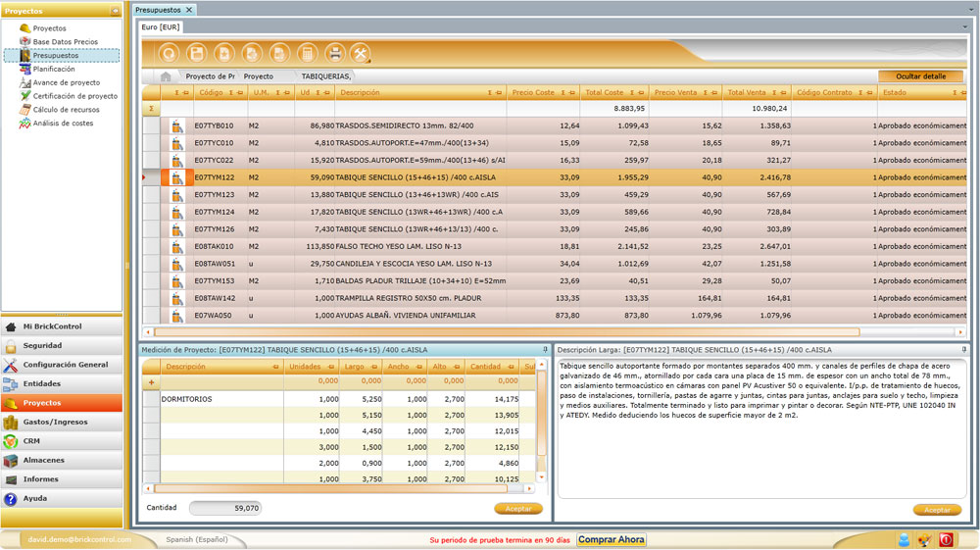This screenshot has height=550, width=980.
Task: Click Aceptar in the long description panel
Action: [x=937, y=510]
